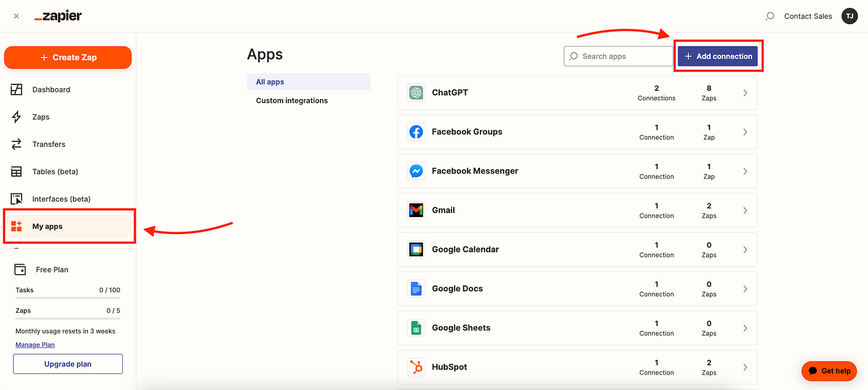868x390 pixels.
Task: Expand Google Docs row chevron
Action: click(745, 288)
